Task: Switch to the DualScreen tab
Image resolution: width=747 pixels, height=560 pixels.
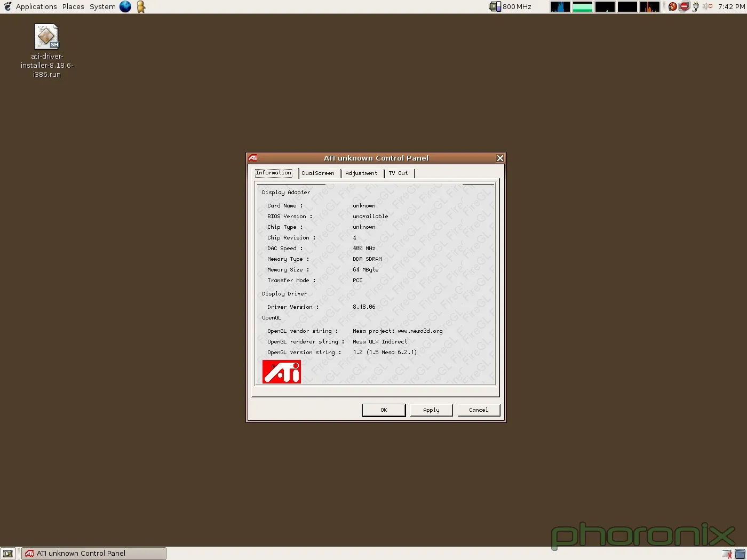Action: point(318,173)
